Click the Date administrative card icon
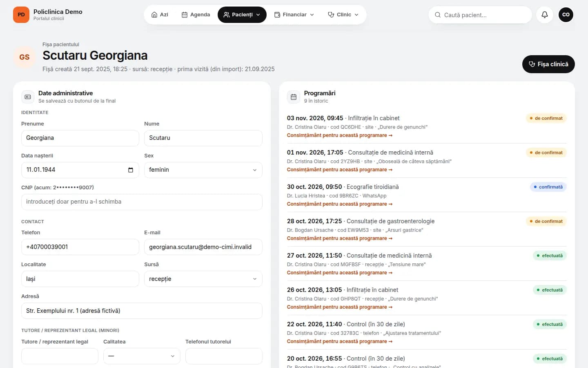Image resolution: width=588 pixels, height=368 pixels. pos(28,97)
